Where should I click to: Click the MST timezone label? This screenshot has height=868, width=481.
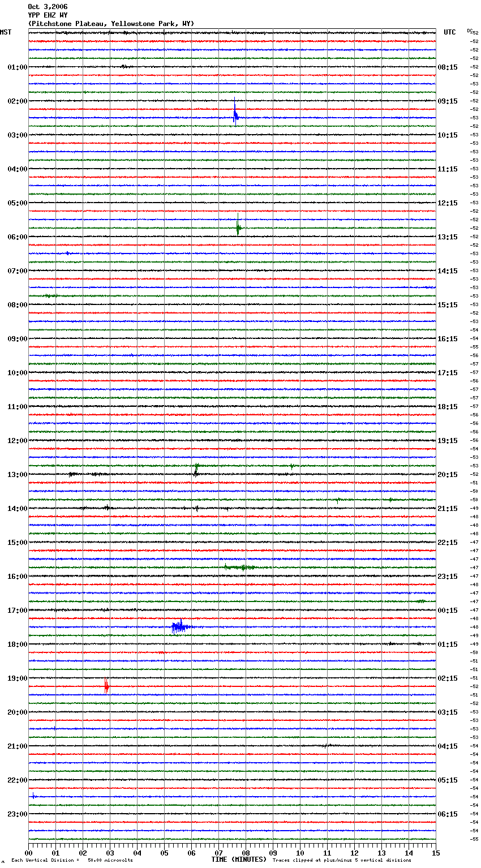point(6,32)
